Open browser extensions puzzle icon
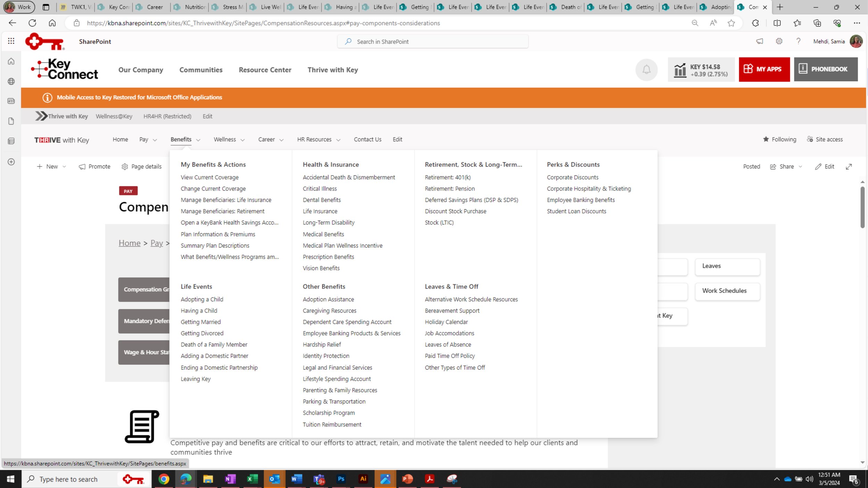Viewport: 868px width, 488px height. coord(755,23)
